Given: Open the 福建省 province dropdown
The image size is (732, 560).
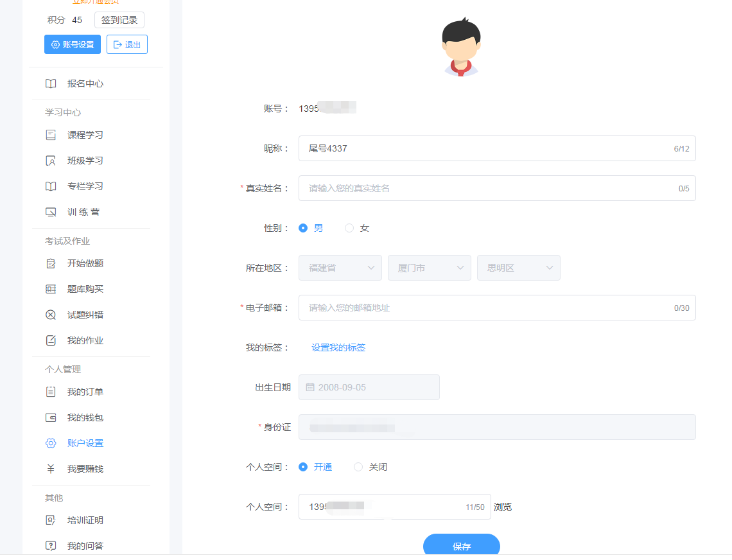Looking at the screenshot, I should tap(340, 268).
